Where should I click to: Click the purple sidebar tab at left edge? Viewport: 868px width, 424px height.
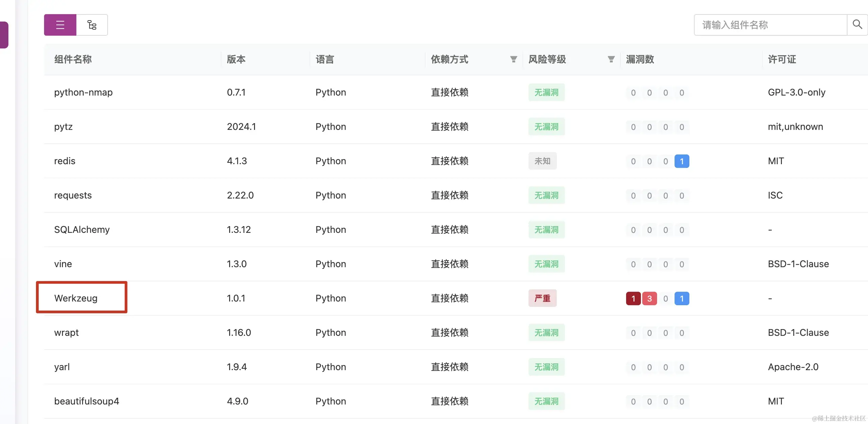click(4, 35)
